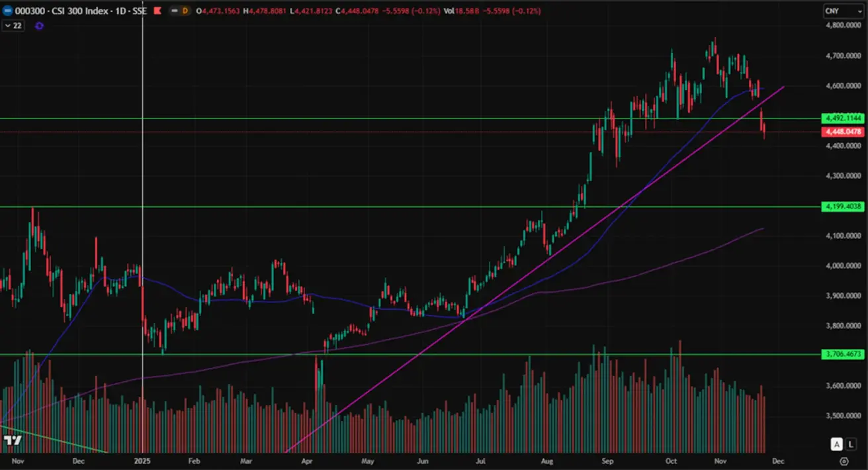The height and width of the screenshot is (470, 868).
Task: Click the 4,492.1144 green price label
Action: [x=842, y=118]
